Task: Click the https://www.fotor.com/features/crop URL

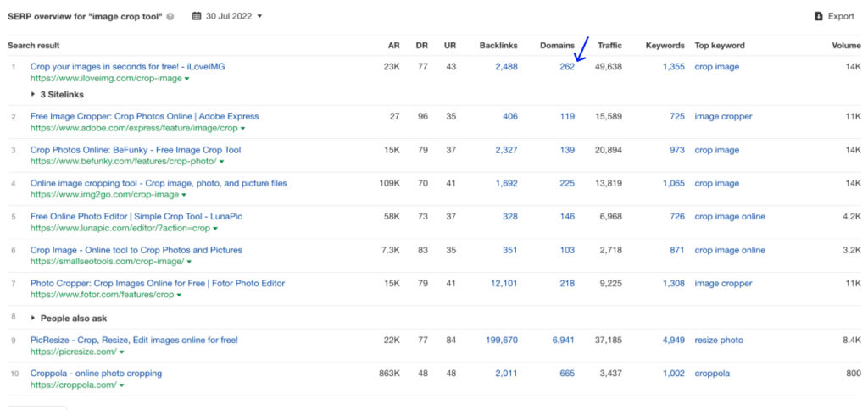Action: pos(103,295)
